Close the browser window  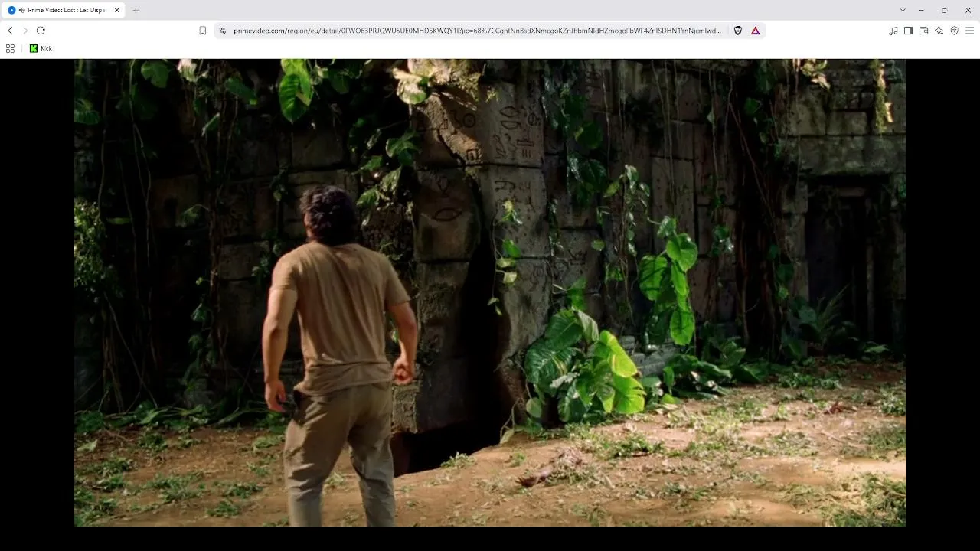point(968,10)
